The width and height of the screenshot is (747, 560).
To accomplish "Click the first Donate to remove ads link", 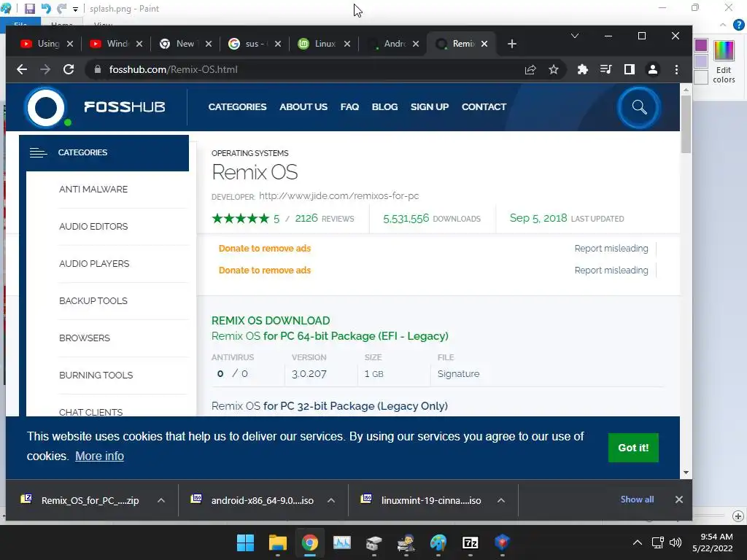I will pos(264,249).
